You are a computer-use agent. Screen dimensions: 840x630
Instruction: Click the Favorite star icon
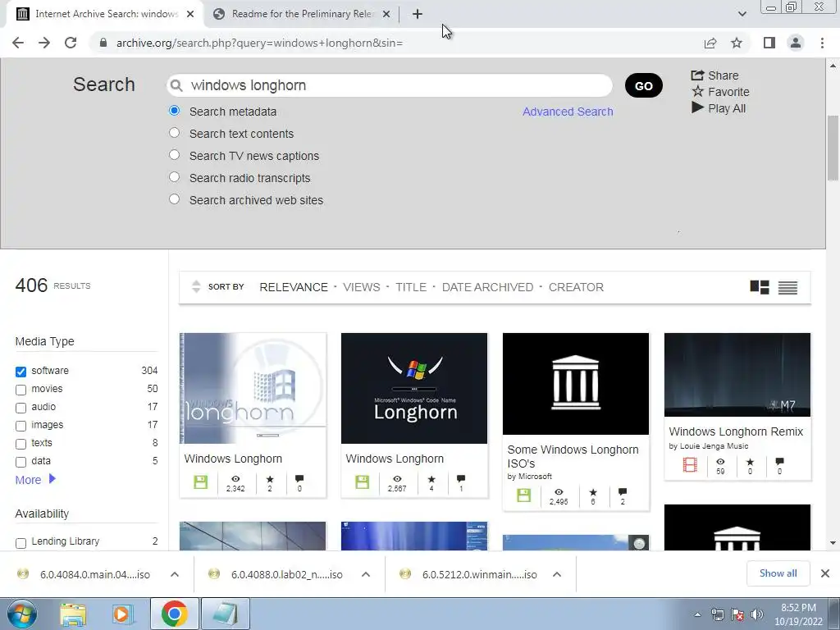coord(697,92)
